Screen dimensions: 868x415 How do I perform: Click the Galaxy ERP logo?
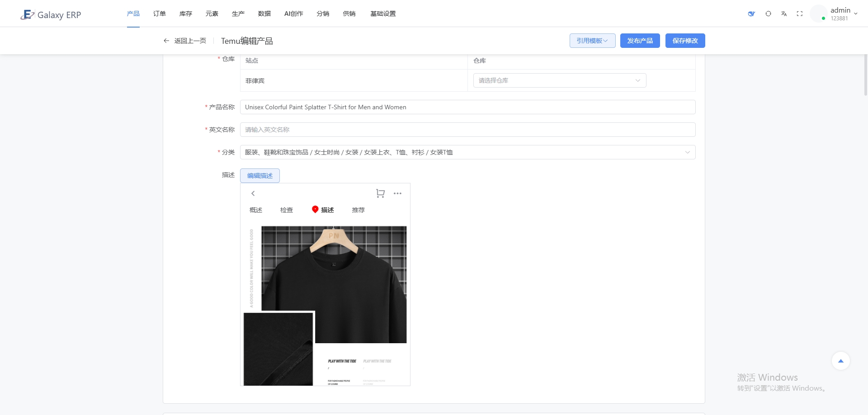pos(51,14)
